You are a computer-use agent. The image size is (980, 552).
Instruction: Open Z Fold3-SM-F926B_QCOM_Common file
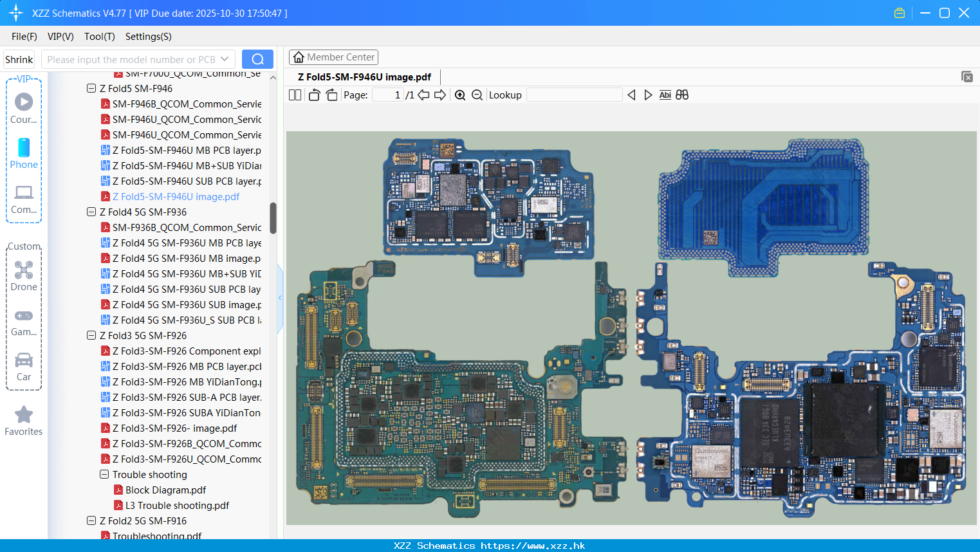(181, 443)
